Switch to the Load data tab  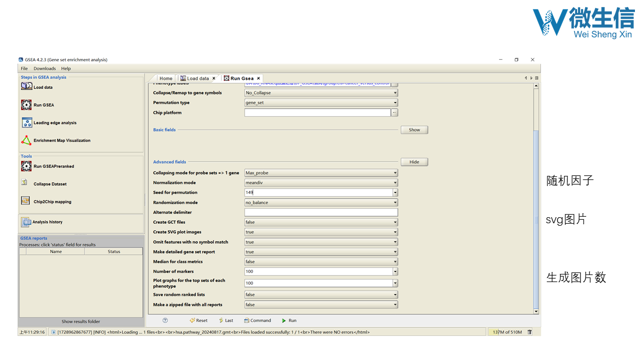coord(198,78)
